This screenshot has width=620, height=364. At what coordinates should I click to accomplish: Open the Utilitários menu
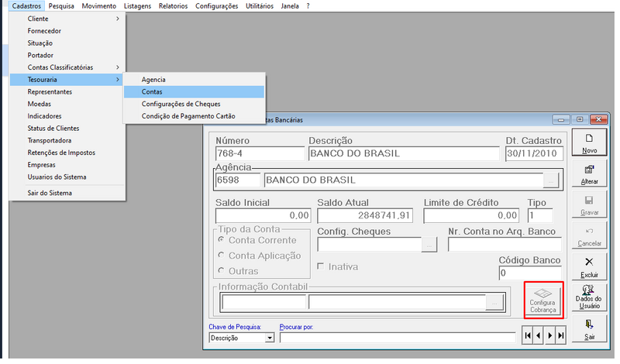pos(260,6)
